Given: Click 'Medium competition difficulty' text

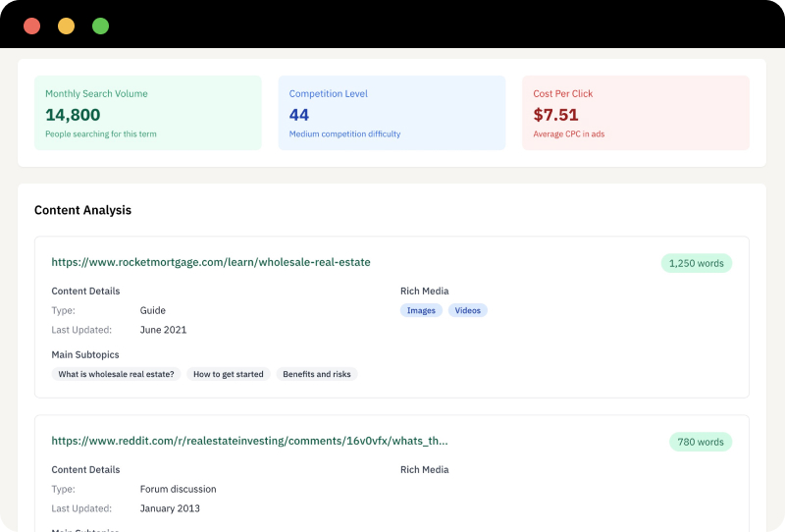Looking at the screenshot, I should [x=345, y=133].
